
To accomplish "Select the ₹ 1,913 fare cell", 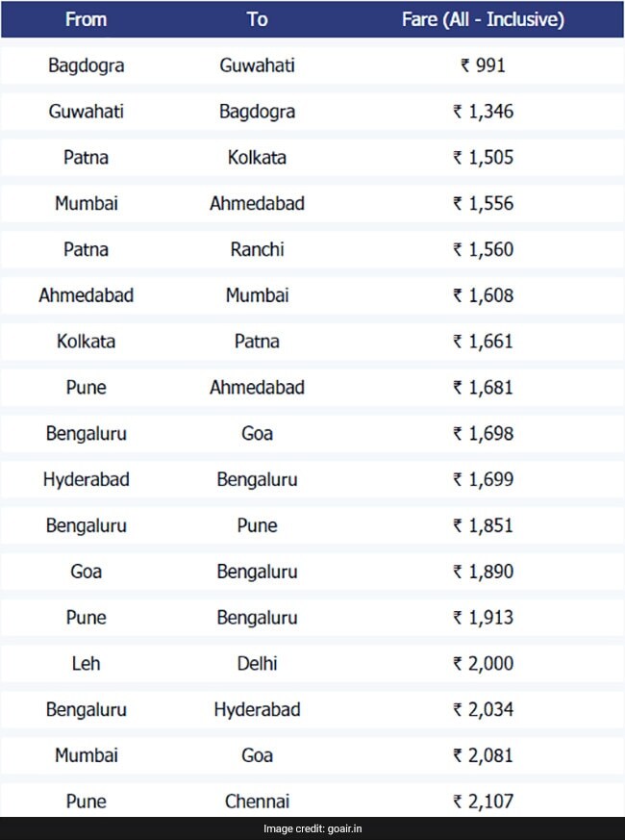I will pos(483,618).
